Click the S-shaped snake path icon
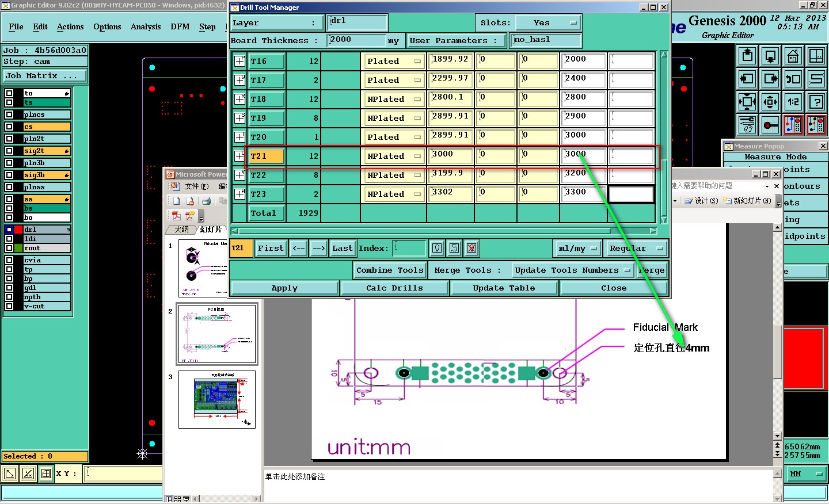The width and height of the screenshot is (829, 504). click(816, 79)
